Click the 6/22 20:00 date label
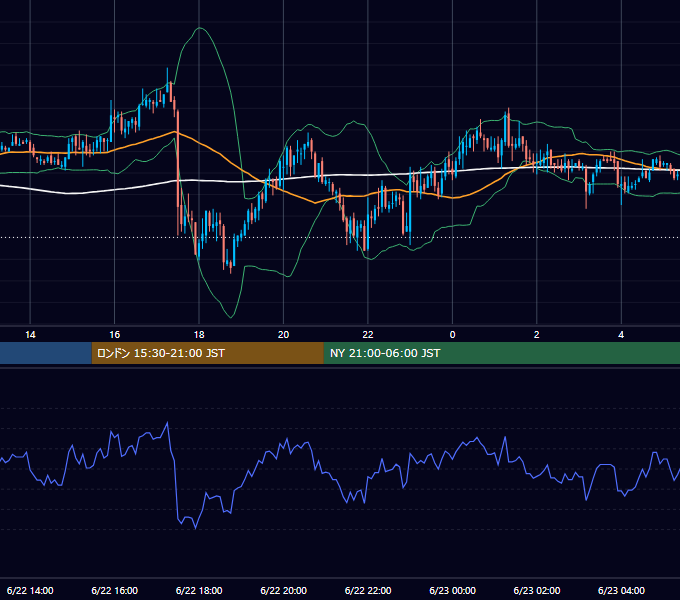The height and width of the screenshot is (600, 680). [x=283, y=590]
